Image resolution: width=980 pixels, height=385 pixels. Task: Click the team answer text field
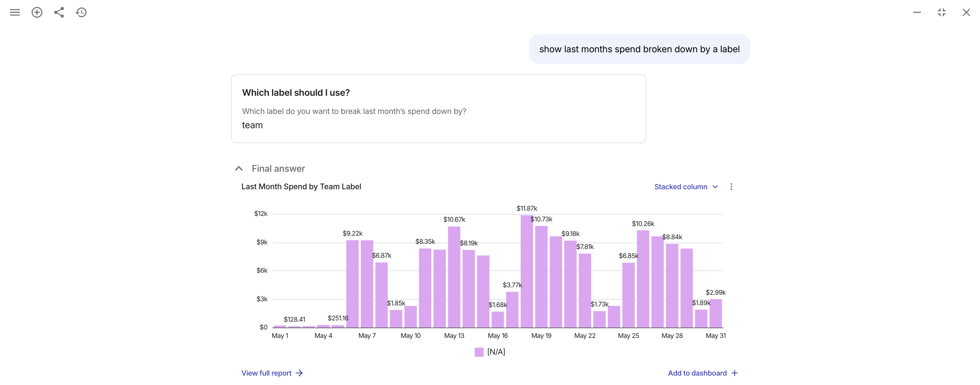click(438, 125)
